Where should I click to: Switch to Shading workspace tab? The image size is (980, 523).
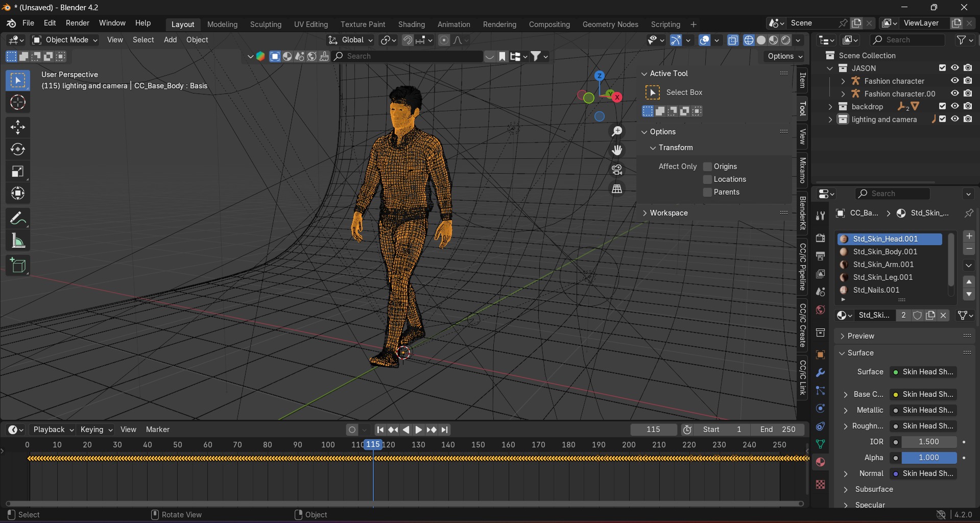[x=411, y=25]
